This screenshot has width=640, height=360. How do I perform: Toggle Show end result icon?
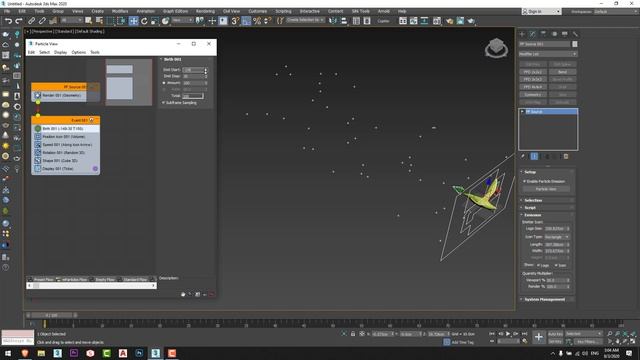pos(534,156)
